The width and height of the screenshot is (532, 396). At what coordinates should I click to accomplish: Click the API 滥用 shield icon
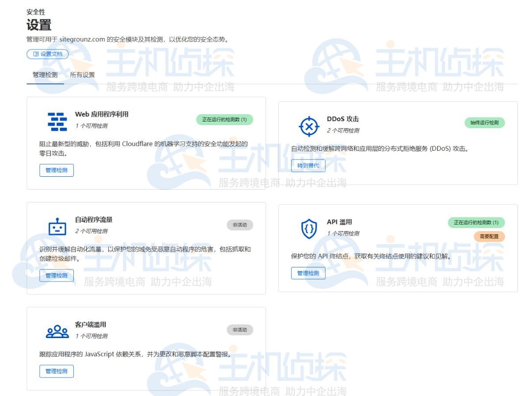tap(309, 229)
